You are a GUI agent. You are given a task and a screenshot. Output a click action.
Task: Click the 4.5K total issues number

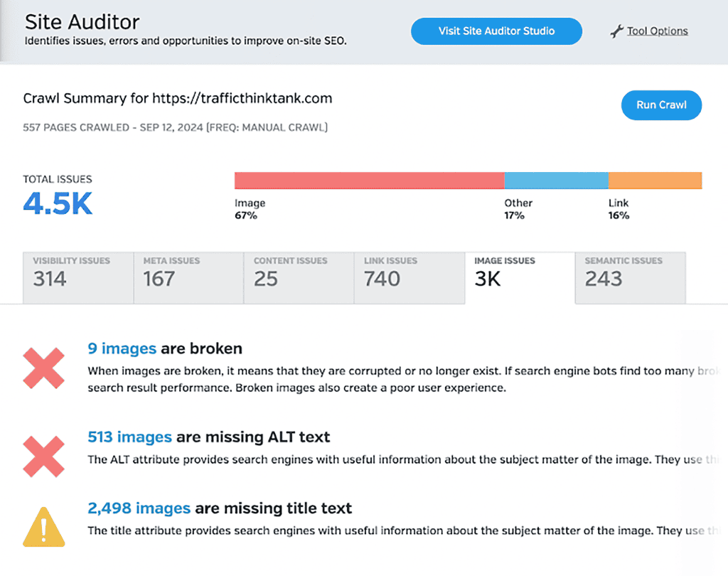(58, 204)
